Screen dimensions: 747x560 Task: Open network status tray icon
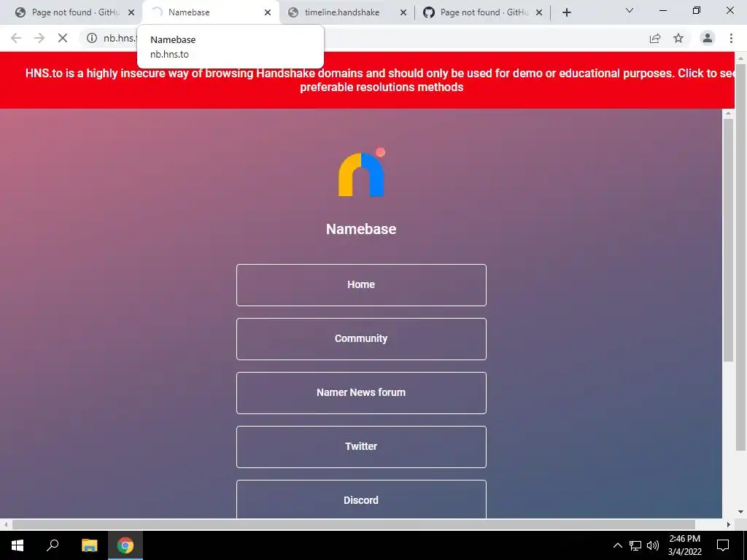pos(635,545)
